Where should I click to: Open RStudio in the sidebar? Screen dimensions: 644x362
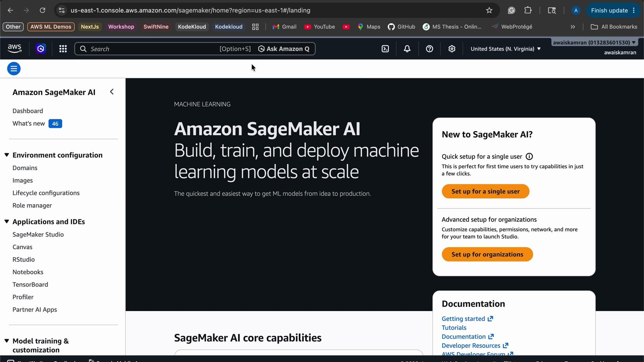[x=23, y=259]
